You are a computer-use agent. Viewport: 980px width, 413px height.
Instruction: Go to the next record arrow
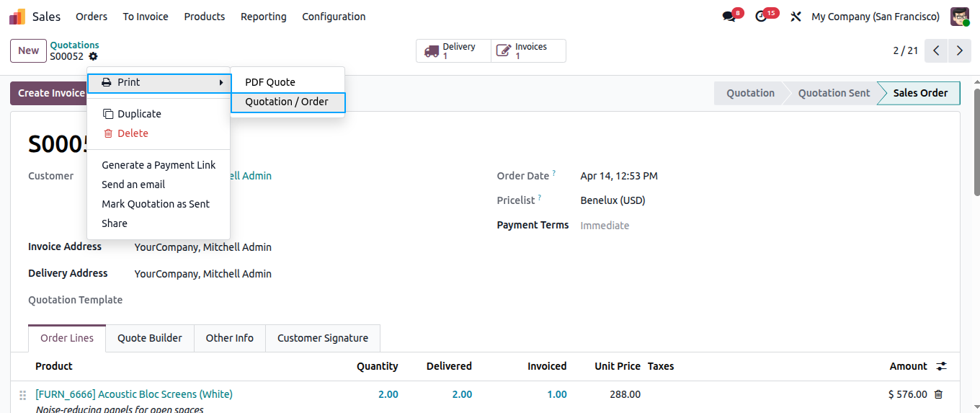coord(959,50)
